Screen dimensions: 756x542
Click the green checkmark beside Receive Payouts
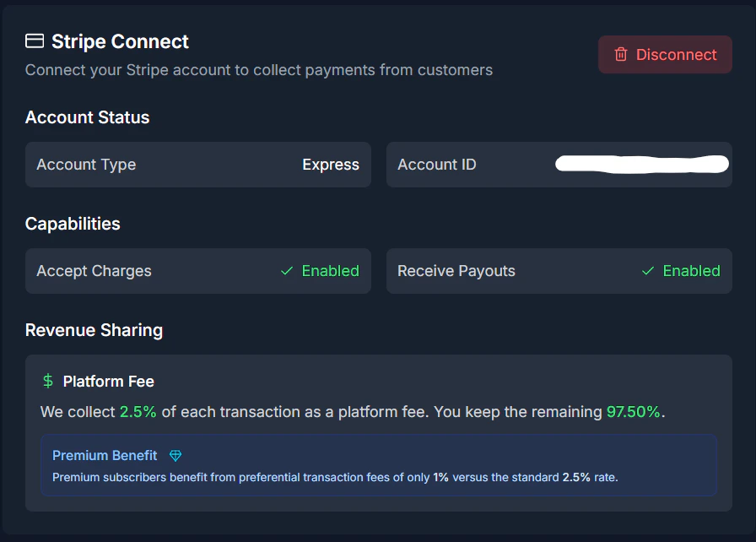pos(647,271)
